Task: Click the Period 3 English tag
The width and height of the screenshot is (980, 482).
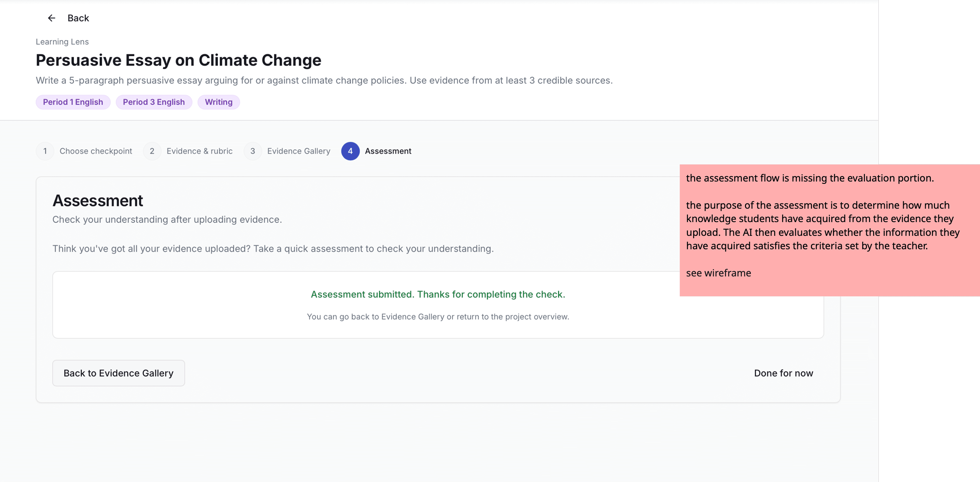Action: (154, 102)
